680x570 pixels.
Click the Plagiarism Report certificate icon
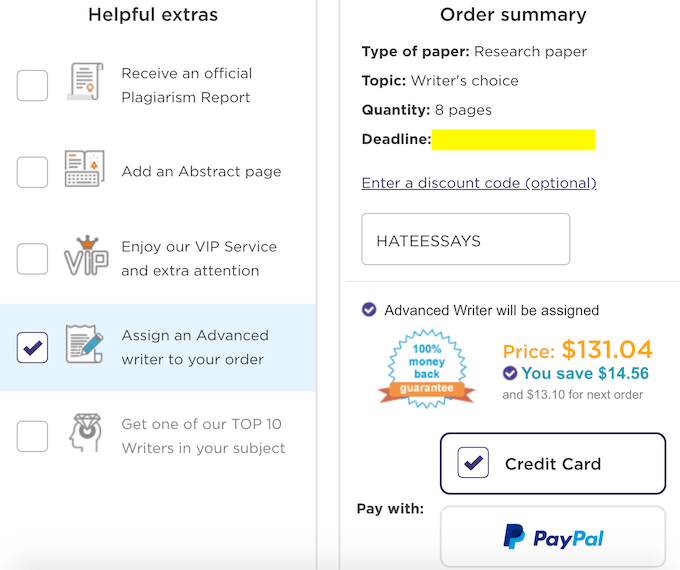84,84
